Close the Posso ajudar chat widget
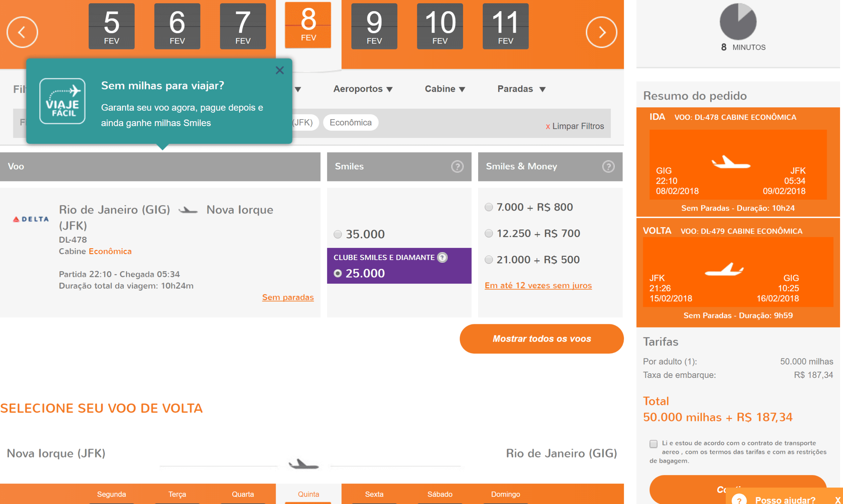The image size is (843, 504). point(837,500)
